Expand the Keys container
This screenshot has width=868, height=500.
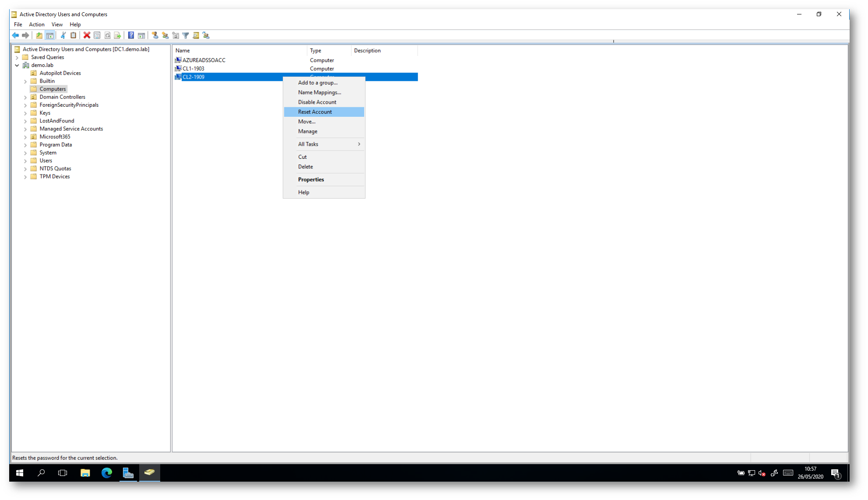click(25, 113)
